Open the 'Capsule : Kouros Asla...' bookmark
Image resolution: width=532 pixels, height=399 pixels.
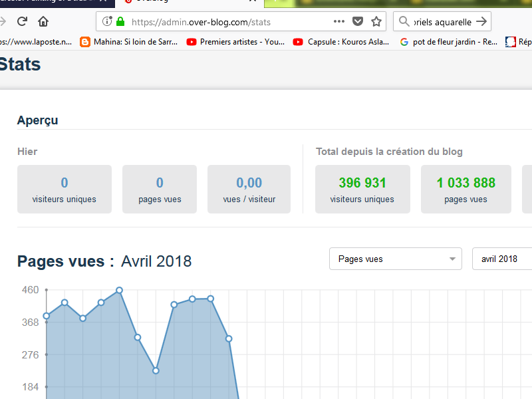pyautogui.click(x=341, y=42)
